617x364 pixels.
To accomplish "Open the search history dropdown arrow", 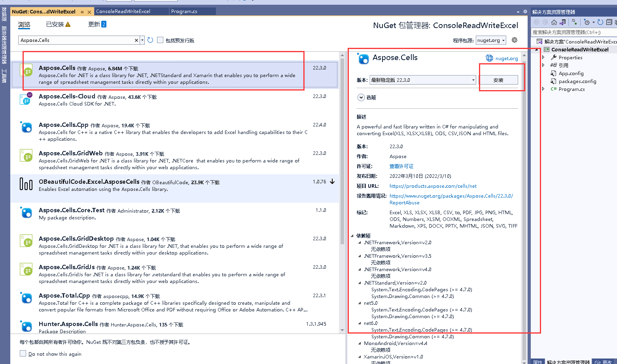I will pyautogui.click(x=142, y=40).
